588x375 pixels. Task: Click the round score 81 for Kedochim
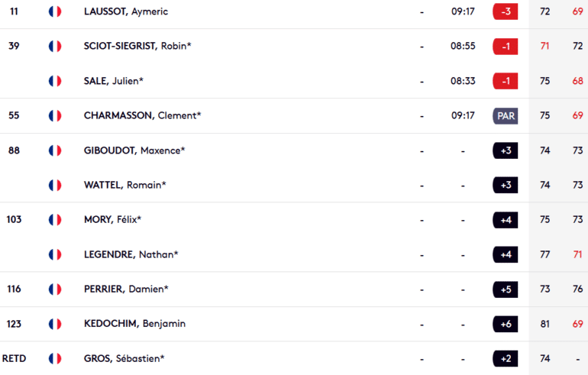coord(545,324)
